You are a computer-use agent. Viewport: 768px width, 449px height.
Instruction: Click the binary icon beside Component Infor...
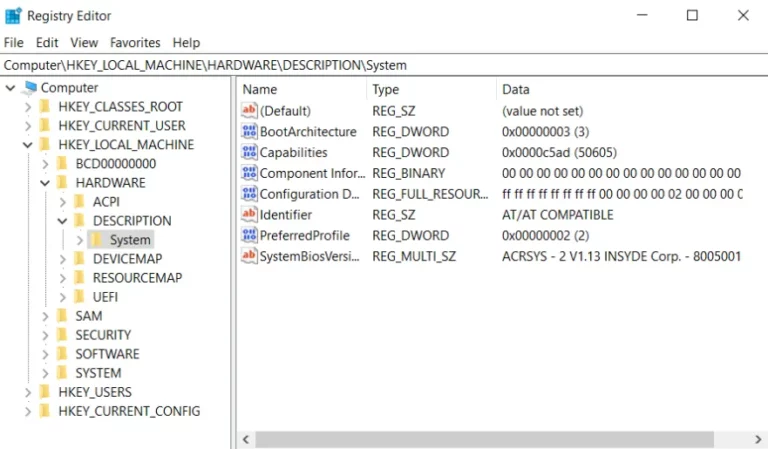249,173
